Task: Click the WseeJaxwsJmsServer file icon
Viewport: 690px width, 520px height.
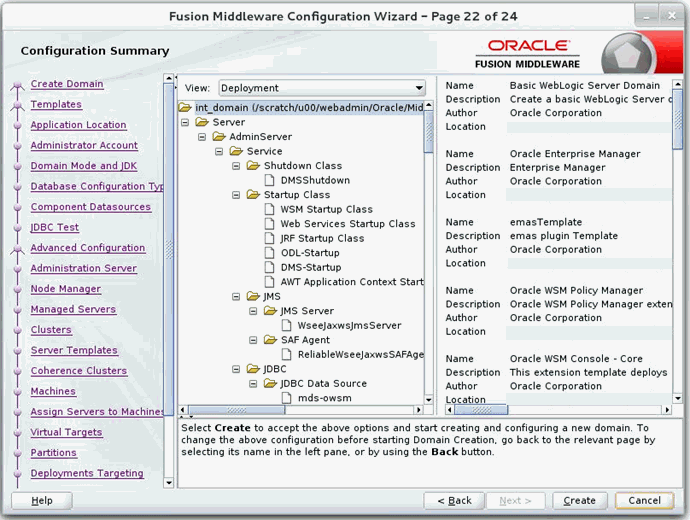Action: point(286,325)
